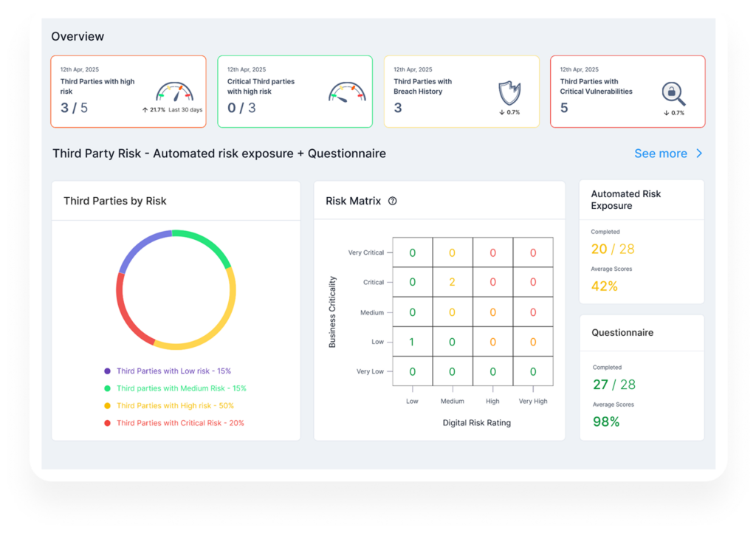Click the high risk gauge icon
This screenshot has height=533, width=756.
point(174,92)
